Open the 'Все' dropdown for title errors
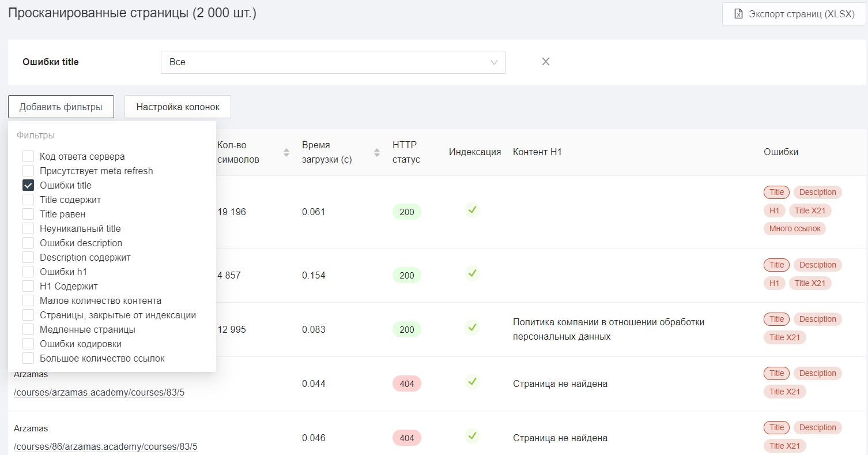868x455 pixels. point(333,62)
